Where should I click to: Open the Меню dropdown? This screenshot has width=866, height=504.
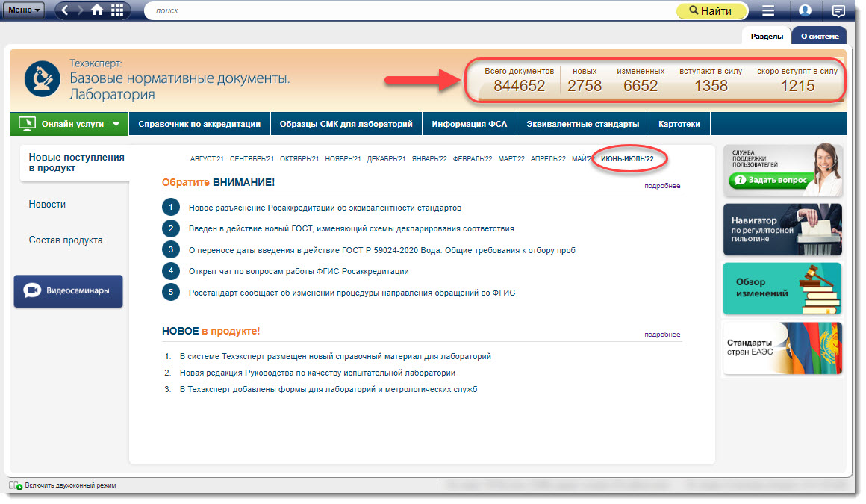click(x=24, y=10)
